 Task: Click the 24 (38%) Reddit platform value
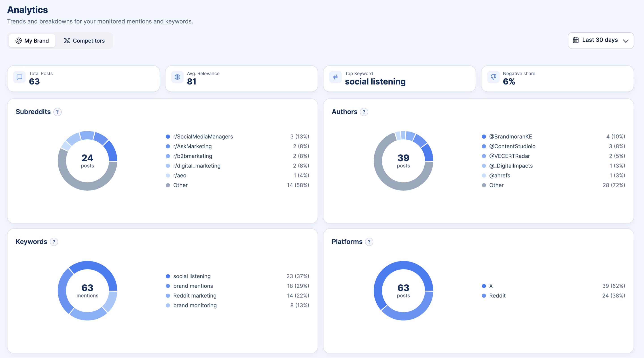pyautogui.click(x=614, y=296)
